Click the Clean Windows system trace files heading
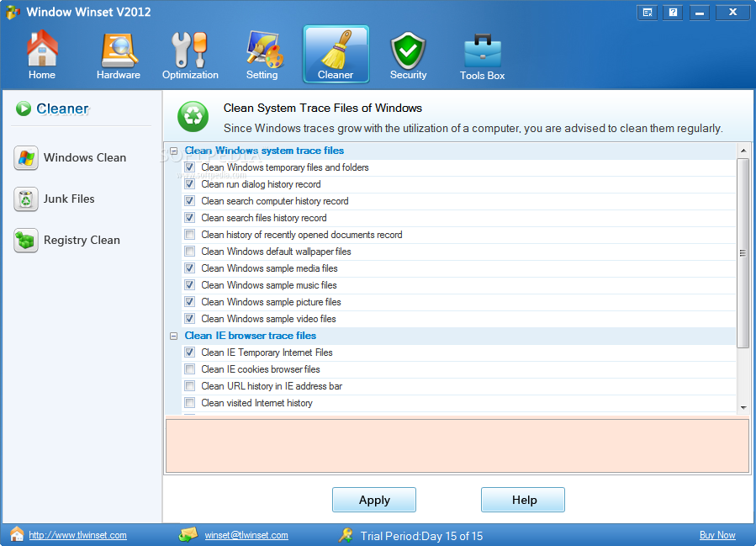756x546 pixels. [x=264, y=151]
